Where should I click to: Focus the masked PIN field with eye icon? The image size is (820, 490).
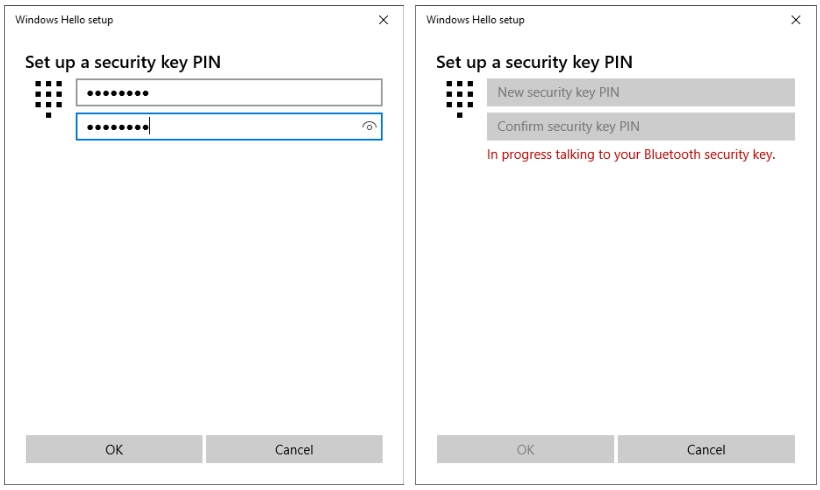pos(215,127)
